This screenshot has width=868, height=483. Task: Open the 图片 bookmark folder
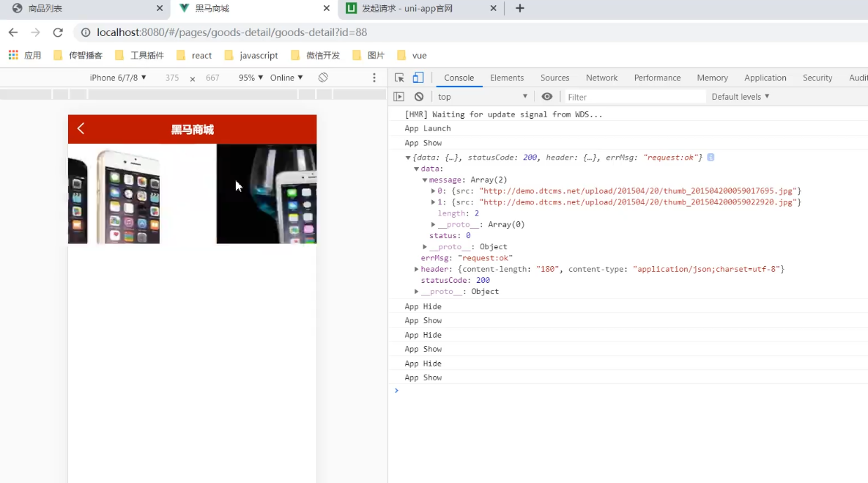(368, 56)
